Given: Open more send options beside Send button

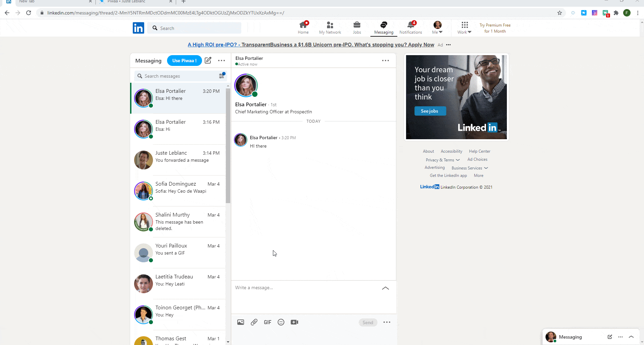Looking at the screenshot, I should click(x=387, y=322).
